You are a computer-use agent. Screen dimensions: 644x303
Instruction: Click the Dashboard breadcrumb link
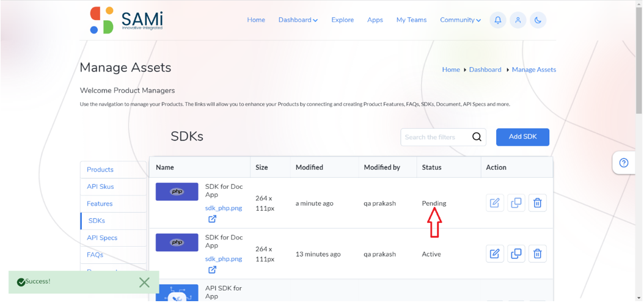(485, 70)
